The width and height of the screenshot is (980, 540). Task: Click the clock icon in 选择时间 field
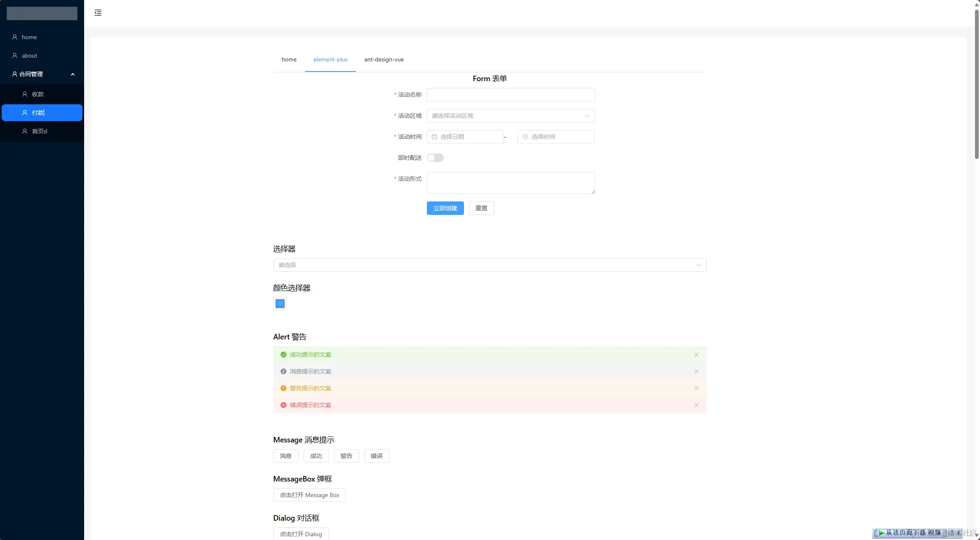525,137
